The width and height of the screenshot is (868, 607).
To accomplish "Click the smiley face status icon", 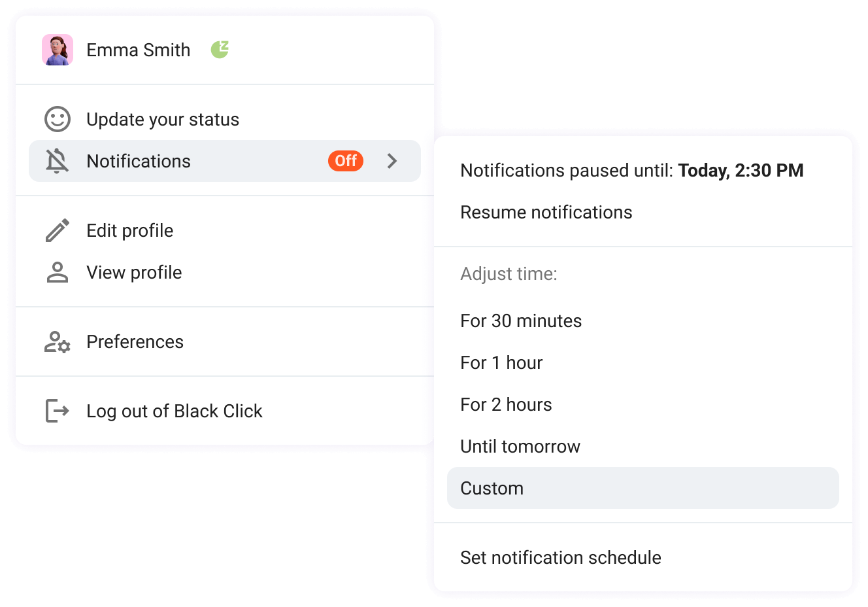I will click(x=58, y=119).
